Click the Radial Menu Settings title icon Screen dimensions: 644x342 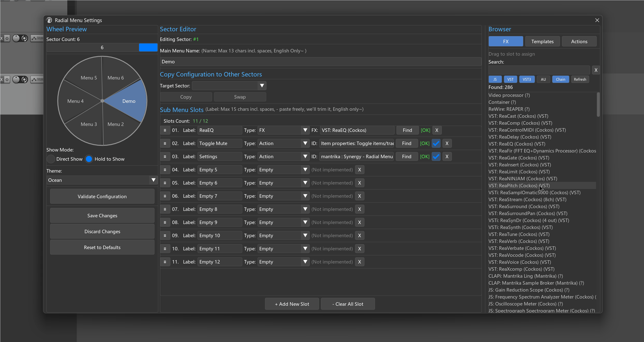pyautogui.click(x=49, y=20)
